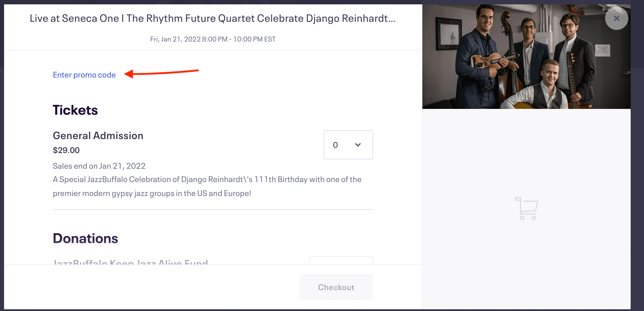Click the chevron in the quantity selector
This screenshot has height=311, width=644.
pyautogui.click(x=358, y=145)
